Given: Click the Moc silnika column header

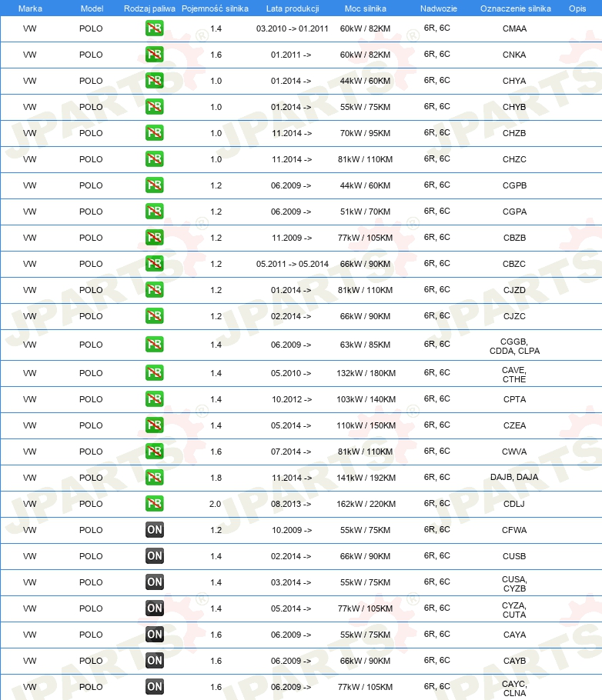Looking at the screenshot, I should pyautogui.click(x=365, y=8).
